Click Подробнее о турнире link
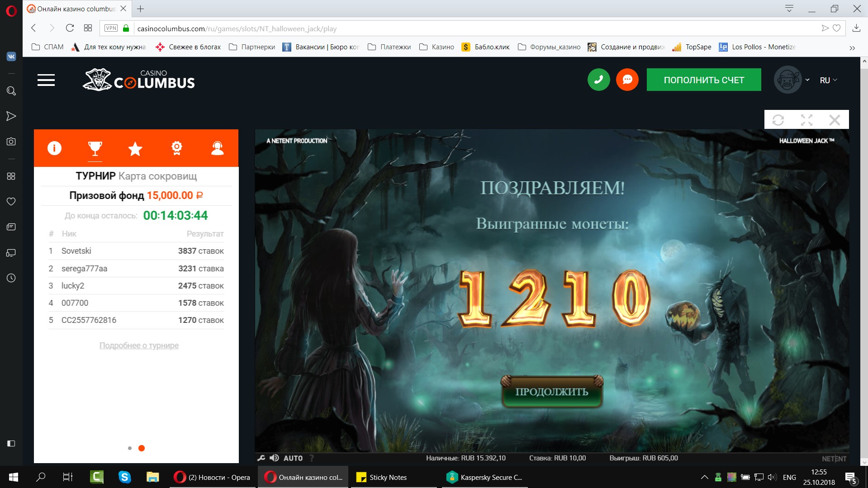Image resolution: width=868 pixels, height=488 pixels. tap(139, 346)
